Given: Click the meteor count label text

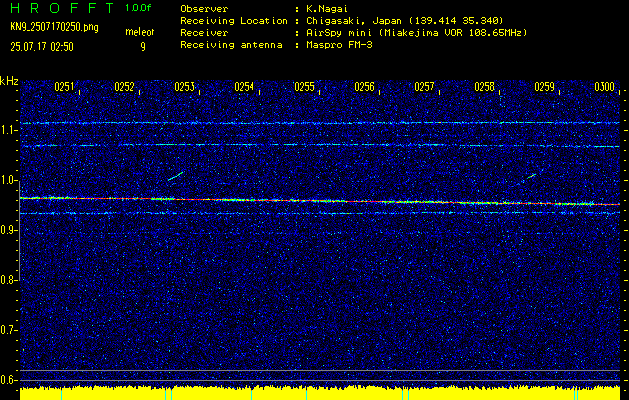Looking at the screenshot, I should click(140, 32).
